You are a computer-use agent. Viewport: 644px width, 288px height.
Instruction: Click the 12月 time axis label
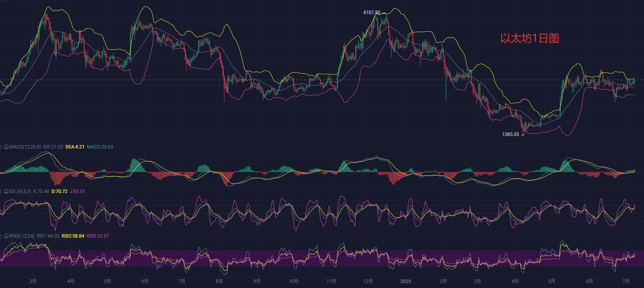[368, 281]
